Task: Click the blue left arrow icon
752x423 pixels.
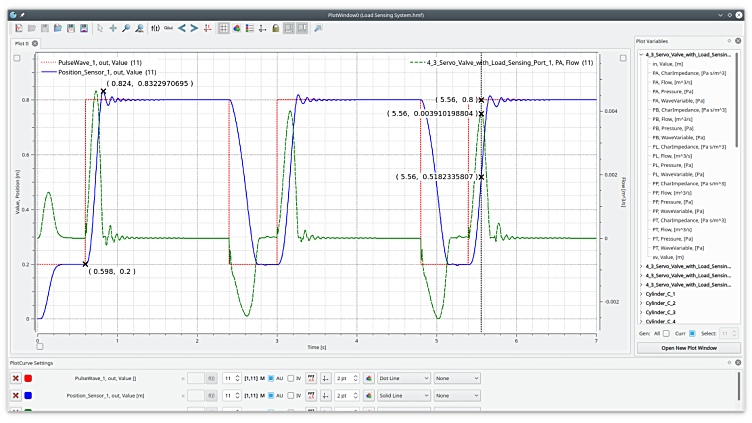Action: [x=181, y=28]
